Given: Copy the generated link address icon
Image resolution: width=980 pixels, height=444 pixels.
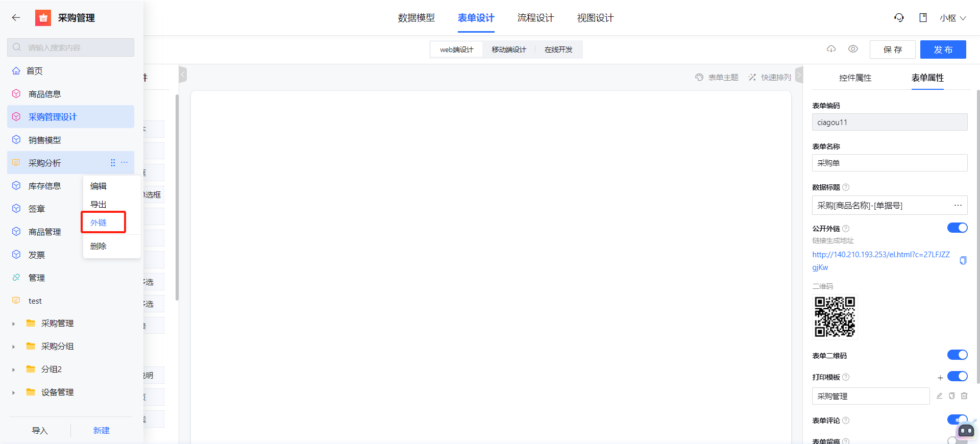Looking at the screenshot, I should click(963, 261).
